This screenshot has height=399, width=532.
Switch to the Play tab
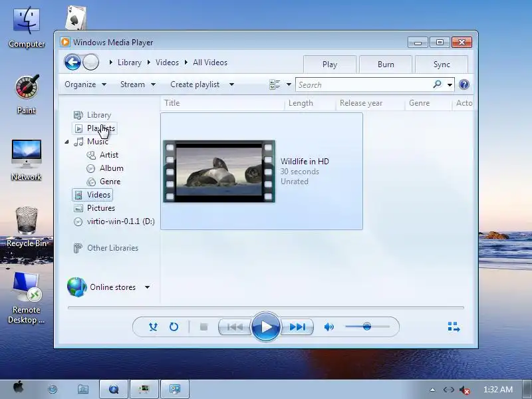pos(330,65)
